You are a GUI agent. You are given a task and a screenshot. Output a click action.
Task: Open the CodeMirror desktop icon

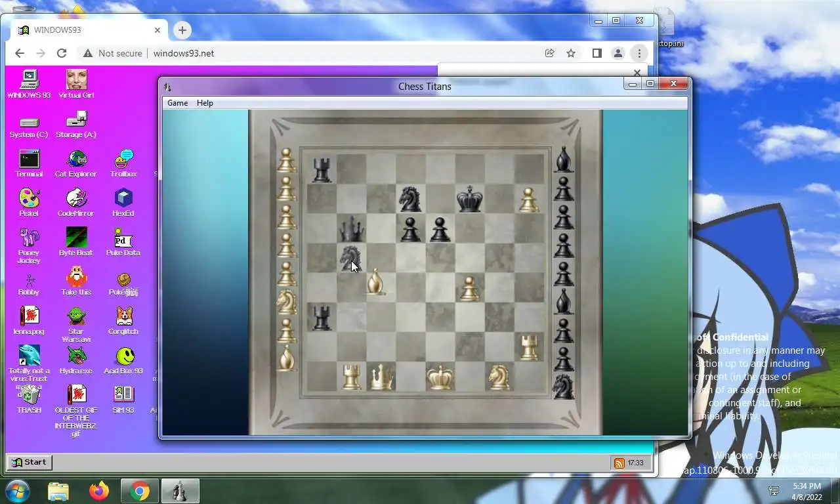point(76,203)
